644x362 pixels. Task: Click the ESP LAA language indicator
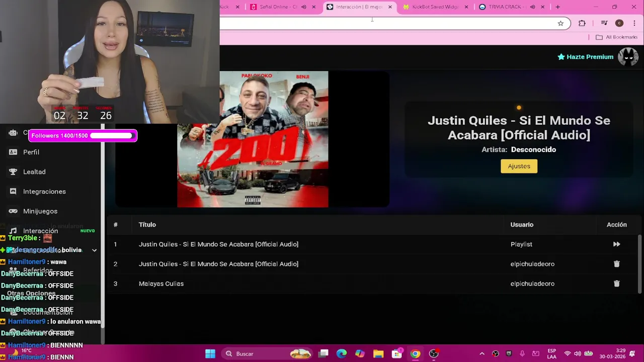552,353
